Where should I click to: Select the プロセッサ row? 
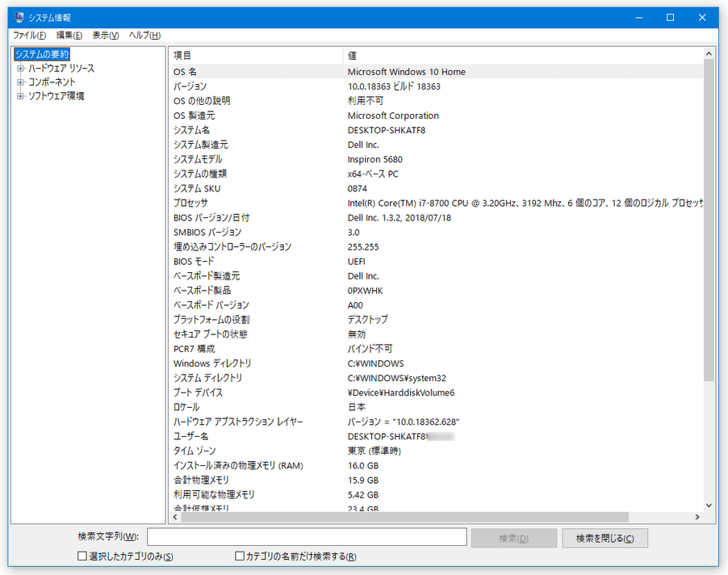click(437, 203)
